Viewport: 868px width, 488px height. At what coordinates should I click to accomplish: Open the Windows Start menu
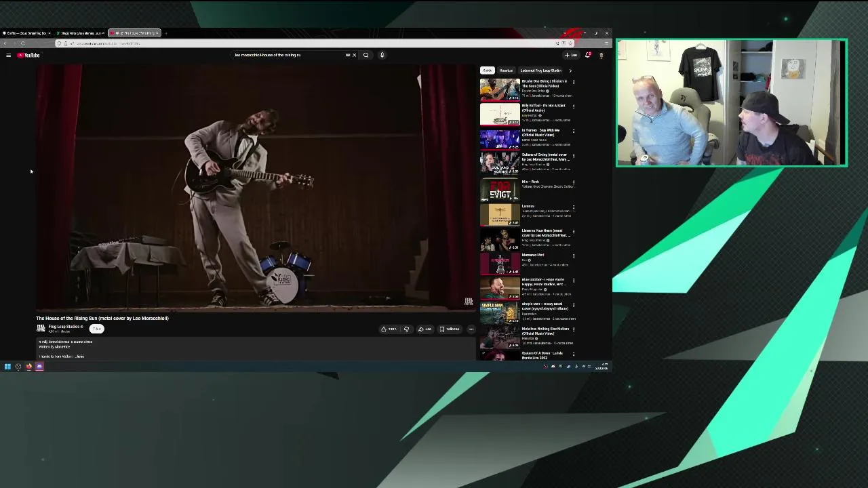tap(7, 367)
